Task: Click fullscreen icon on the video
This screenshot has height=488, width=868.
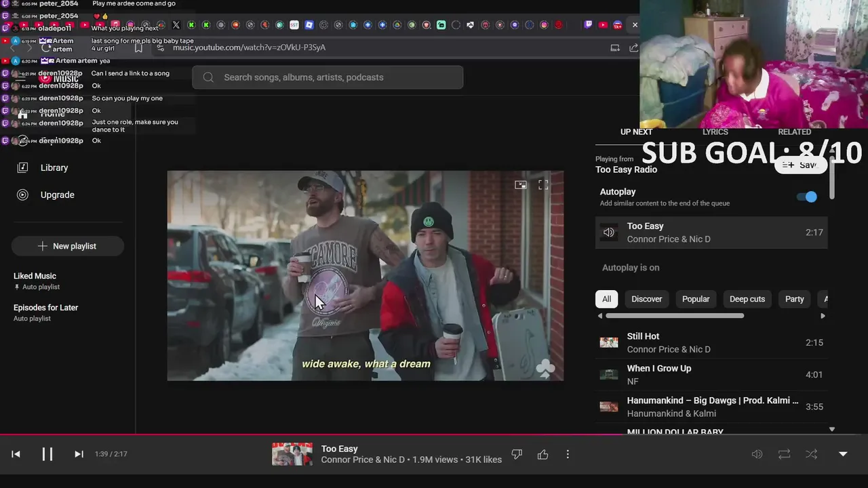Action: pos(543,184)
